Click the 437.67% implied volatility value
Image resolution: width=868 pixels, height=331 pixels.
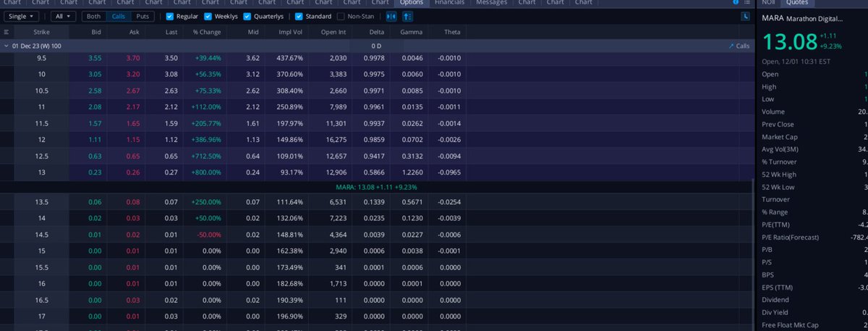pyautogui.click(x=291, y=58)
